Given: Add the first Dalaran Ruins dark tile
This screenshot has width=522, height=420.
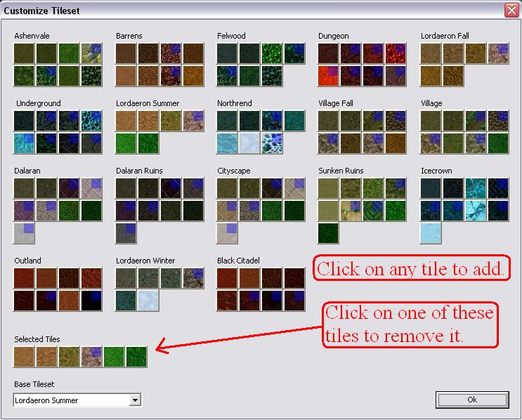Looking at the screenshot, I should point(126,188).
